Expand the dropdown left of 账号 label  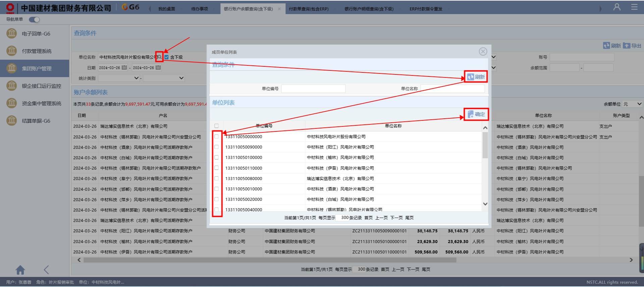click(x=493, y=57)
